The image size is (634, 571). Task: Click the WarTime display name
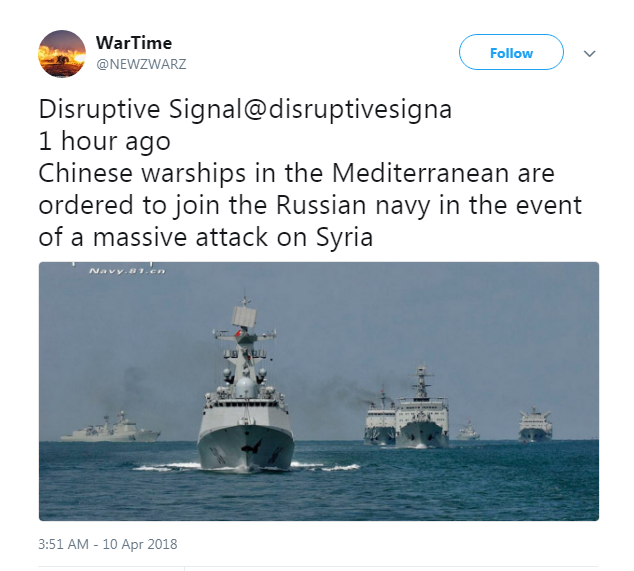[x=133, y=43]
